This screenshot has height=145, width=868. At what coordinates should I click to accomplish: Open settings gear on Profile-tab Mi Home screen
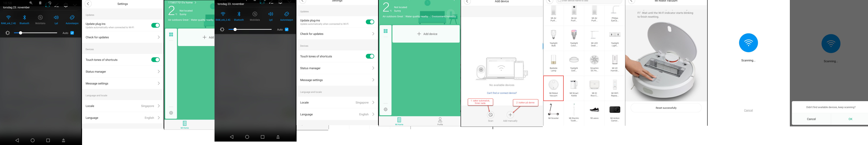point(386,109)
